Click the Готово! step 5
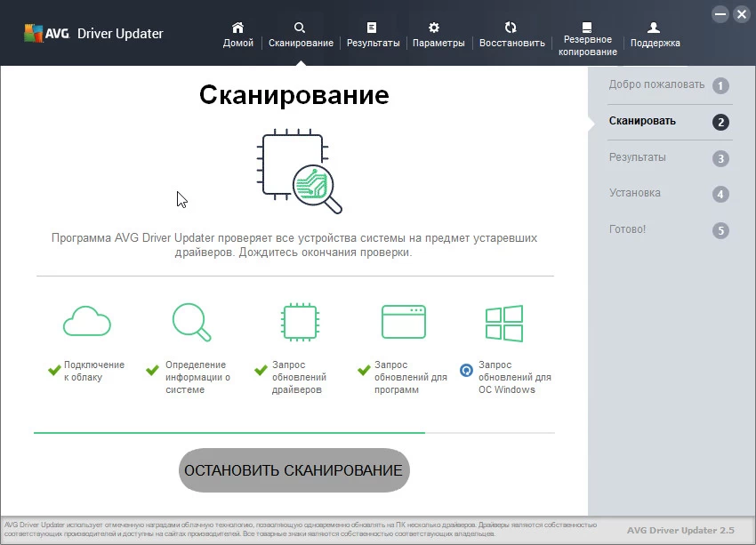 pos(668,229)
